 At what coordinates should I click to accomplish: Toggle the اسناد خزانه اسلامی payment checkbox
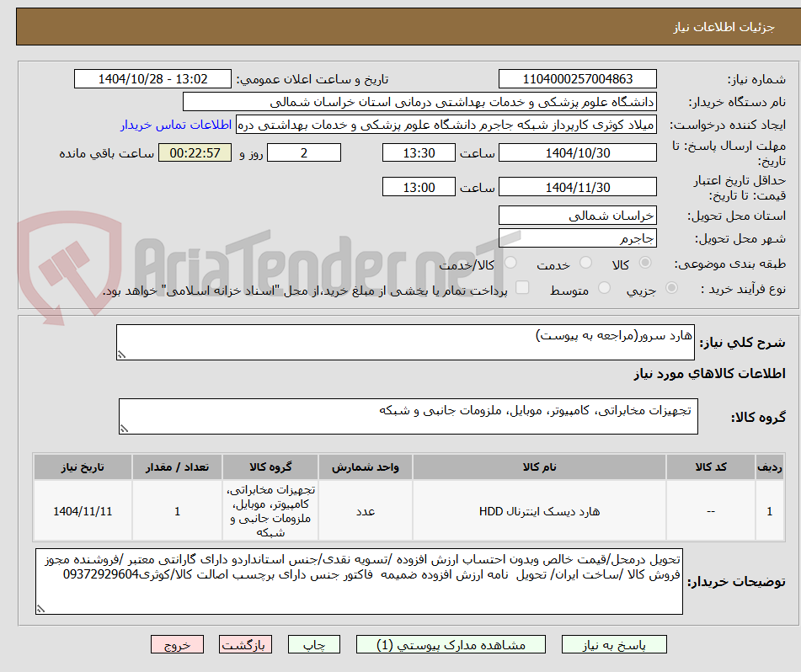point(522,287)
